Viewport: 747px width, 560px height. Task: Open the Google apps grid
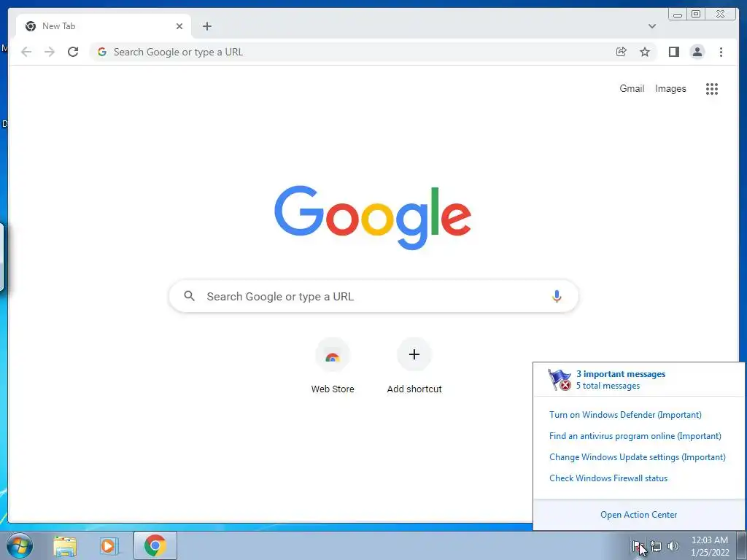pos(712,88)
